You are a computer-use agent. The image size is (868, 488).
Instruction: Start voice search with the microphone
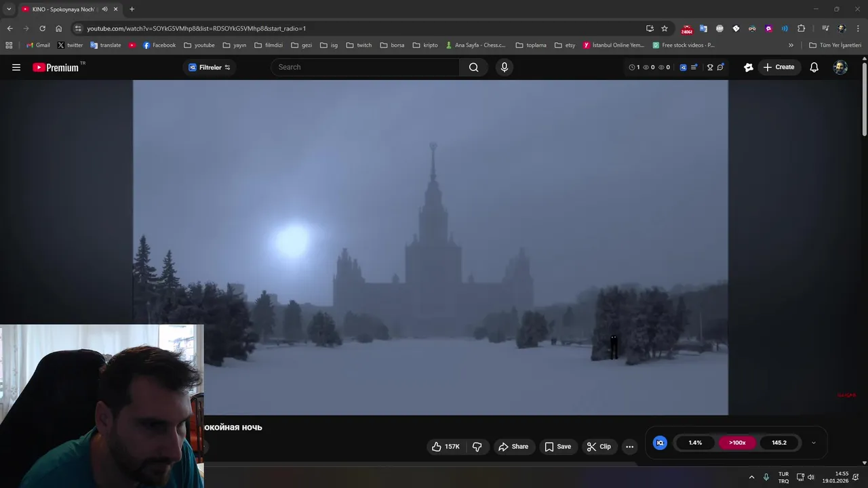[x=504, y=67]
